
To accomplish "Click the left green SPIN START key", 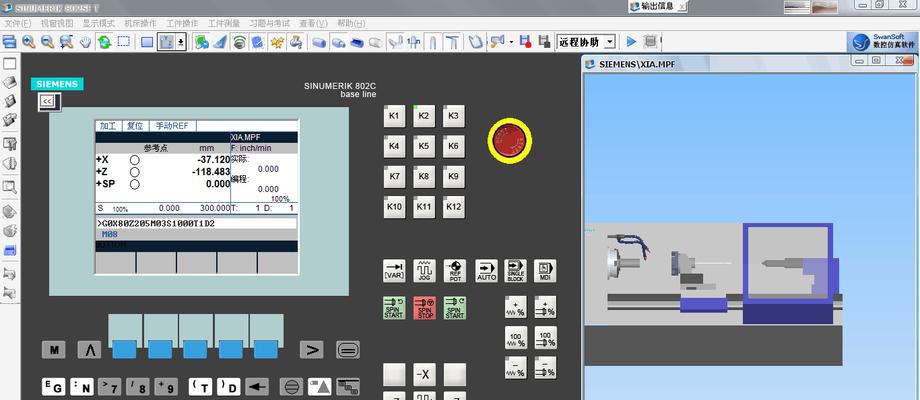I will 394,308.
